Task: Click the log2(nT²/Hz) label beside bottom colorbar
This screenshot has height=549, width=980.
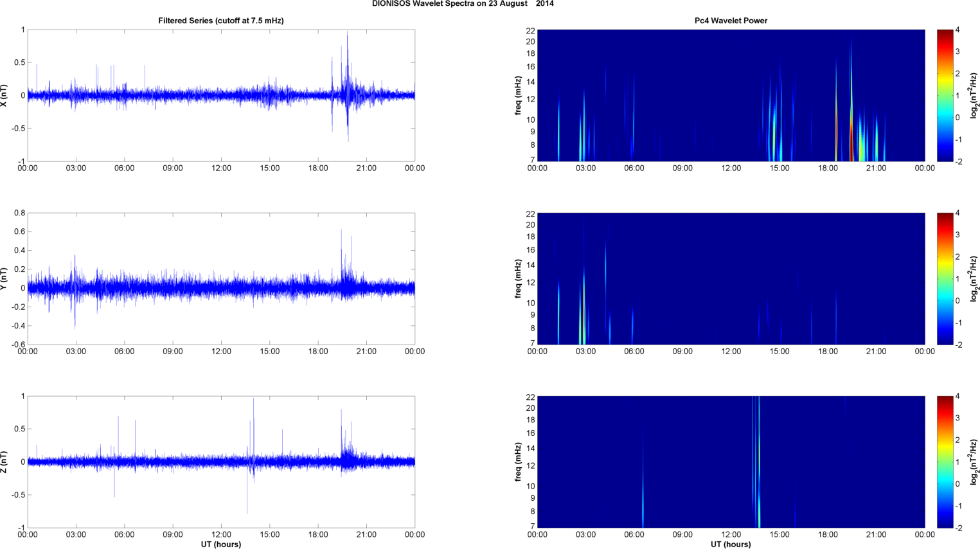Action: coord(974,462)
